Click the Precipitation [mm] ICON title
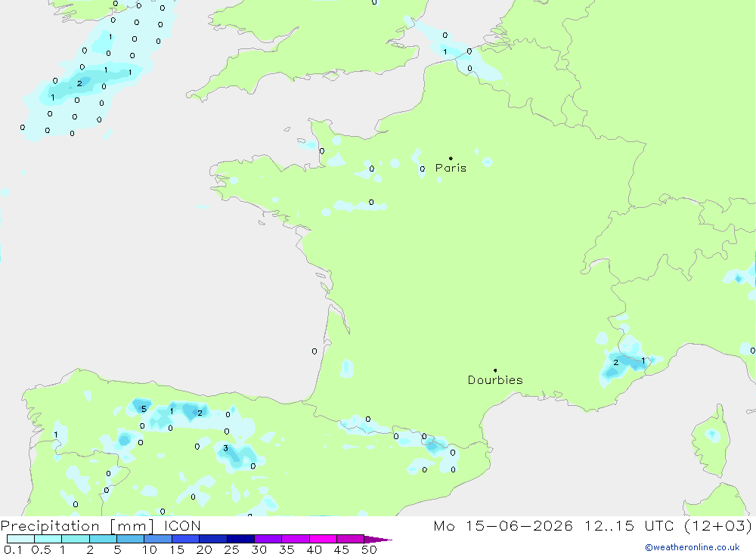 [101, 525]
